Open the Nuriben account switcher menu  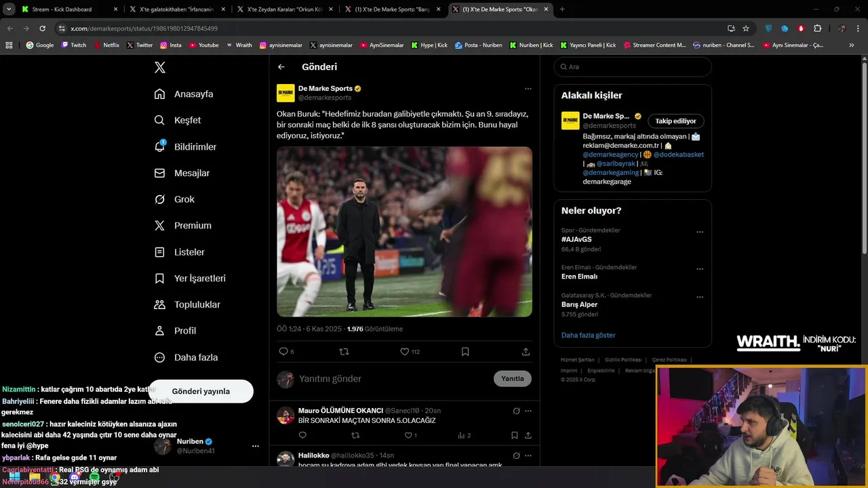[255, 446]
